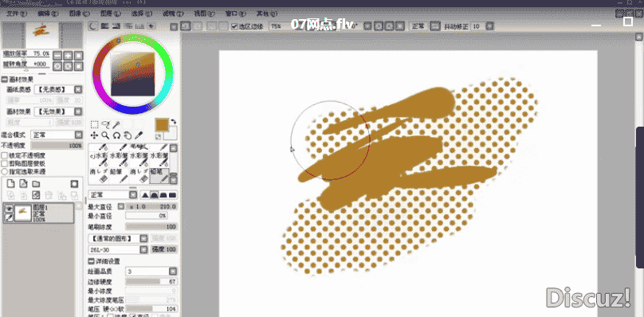Select the sharpest brush edge shape
The image size is (644, 317).
point(144,194)
